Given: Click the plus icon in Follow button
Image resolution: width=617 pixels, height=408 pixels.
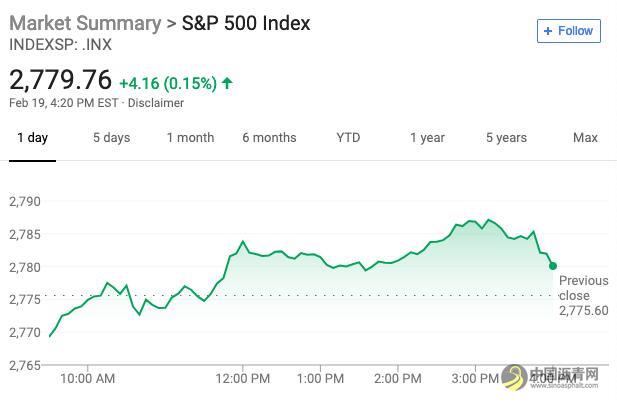Looking at the screenshot, I should click(548, 31).
